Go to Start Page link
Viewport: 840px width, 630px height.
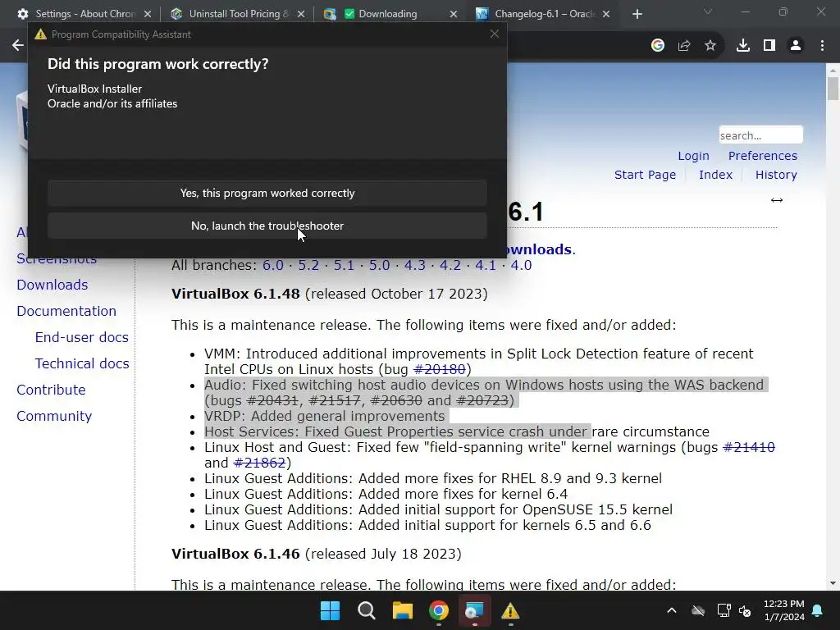coord(645,175)
